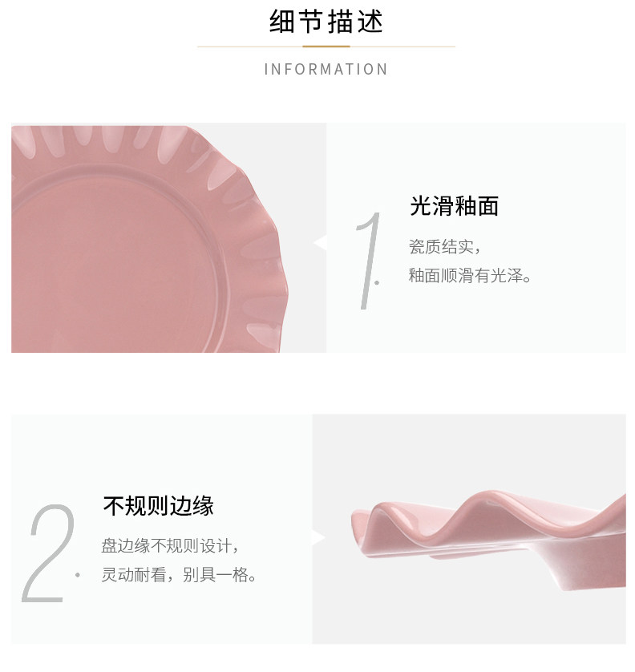The height and width of the screenshot is (672, 635).
Task: Click the large number 1 graphic
Action: 369,261
